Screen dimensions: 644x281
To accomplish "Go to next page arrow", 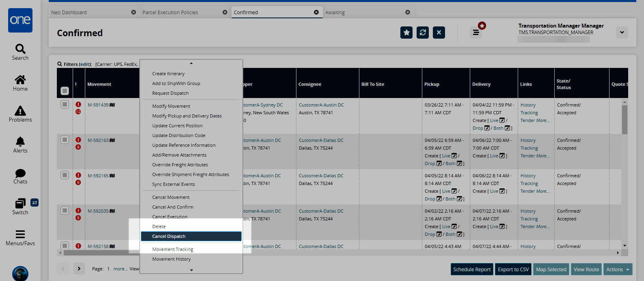I will tap(79, 268).
